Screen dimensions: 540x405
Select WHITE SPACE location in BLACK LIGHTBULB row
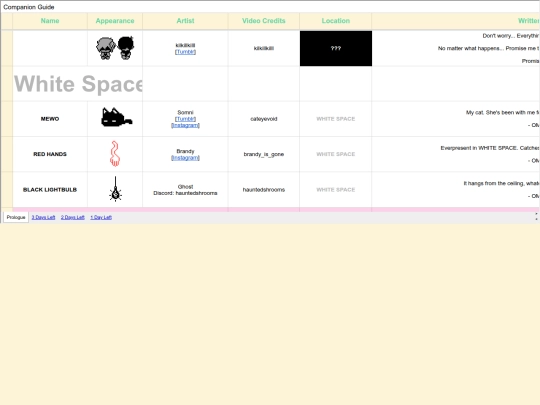336,189
